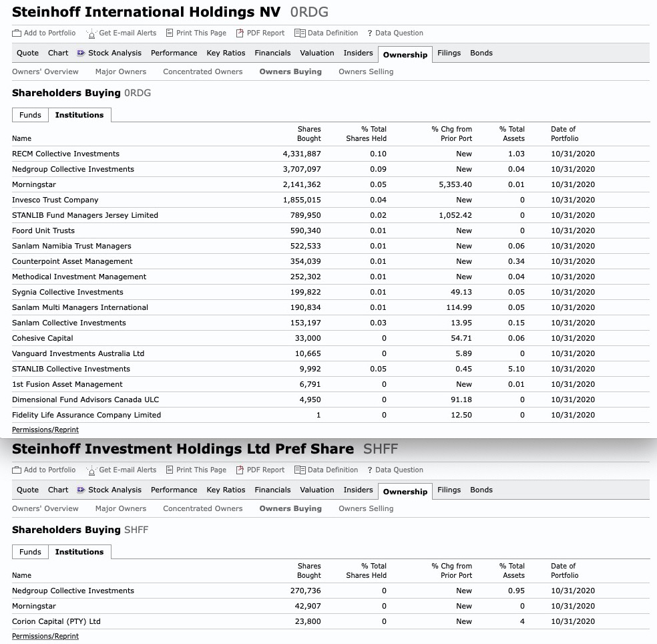Open Owners' Overview for SHFF
Image resolution: width=657 pixels, height=644 pixels.
click(45, 508)
